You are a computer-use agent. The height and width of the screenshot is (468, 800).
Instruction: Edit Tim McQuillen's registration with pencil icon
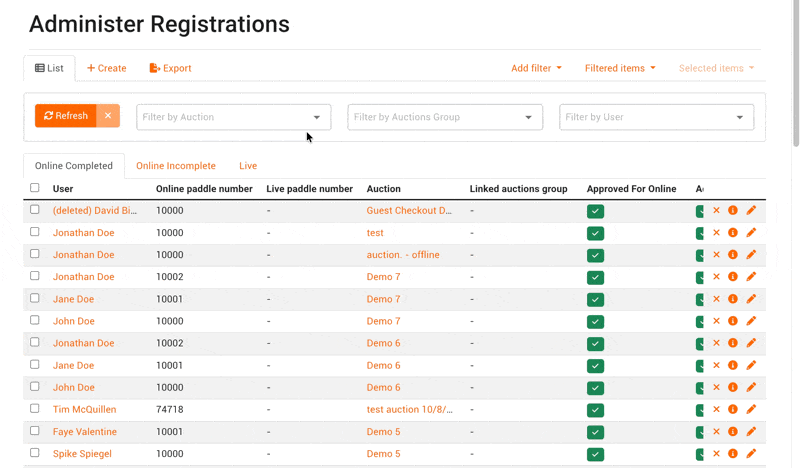pos(751,410)
